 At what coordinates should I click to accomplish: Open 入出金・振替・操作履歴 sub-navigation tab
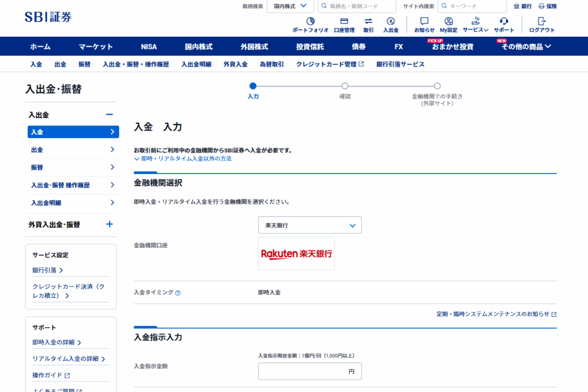pyautogui.click(x=136, y=64)
